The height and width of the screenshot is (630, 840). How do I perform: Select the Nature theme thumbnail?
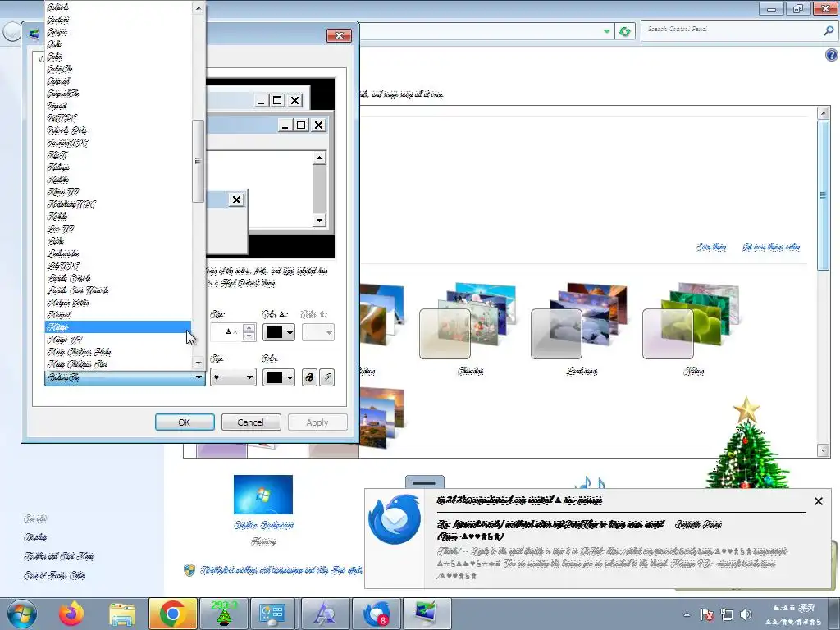click(x=692, y=322)
